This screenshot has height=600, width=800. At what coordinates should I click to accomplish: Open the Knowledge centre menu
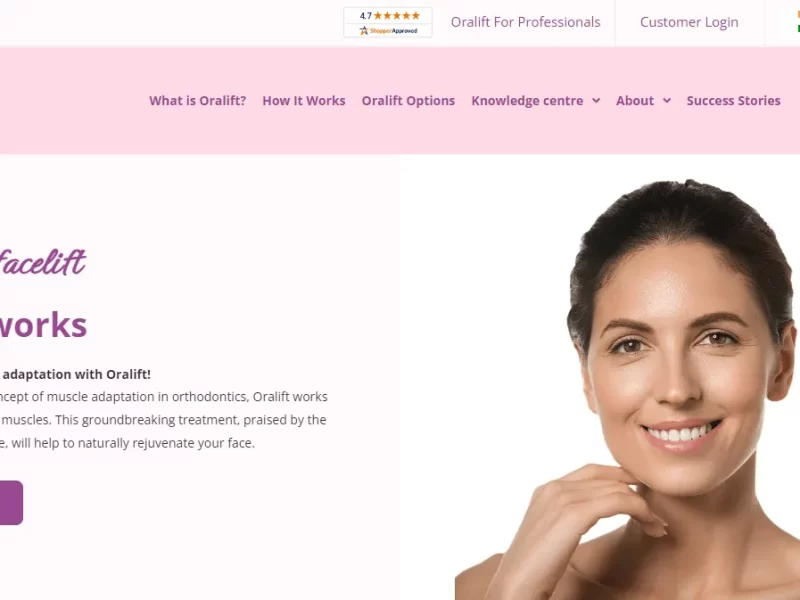(527, 101)
